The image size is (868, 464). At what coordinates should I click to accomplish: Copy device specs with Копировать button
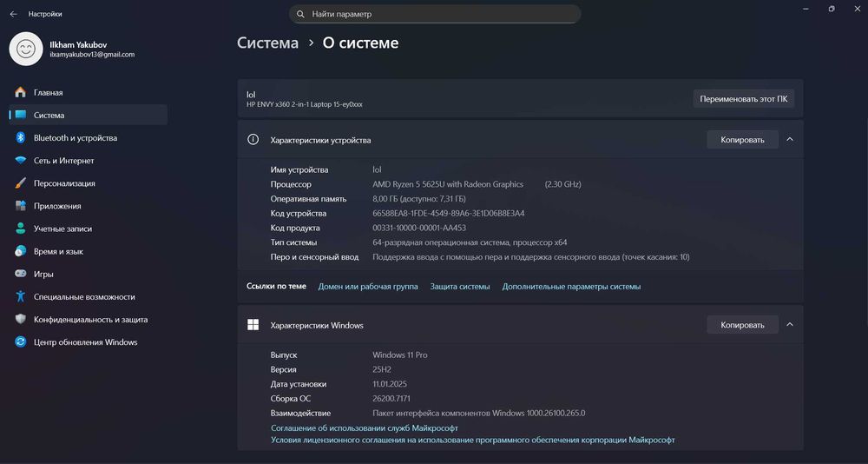point(742,140)
